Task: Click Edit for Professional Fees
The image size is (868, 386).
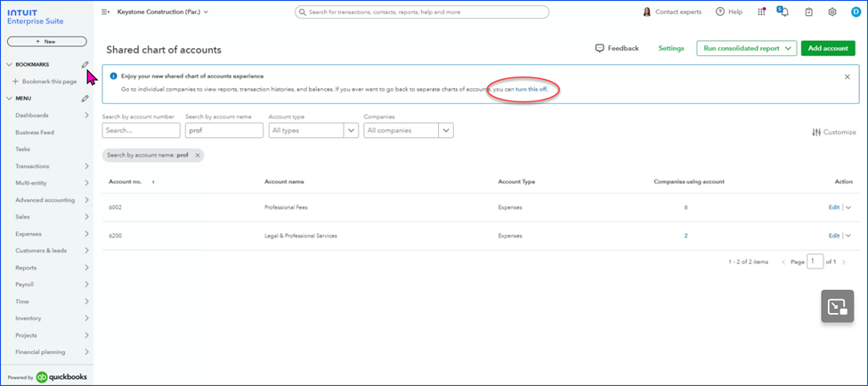Action: (x=833, y=207)
